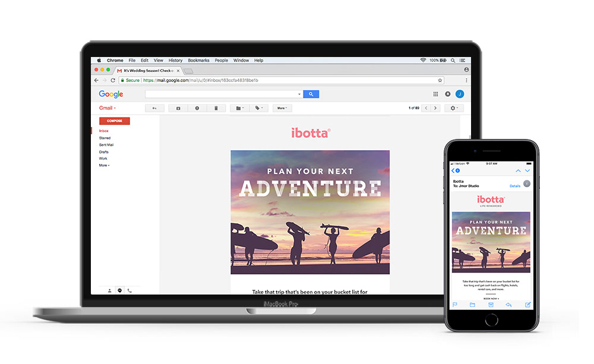Open the Edit menu
The image size is (594, 364).
(144, 61)
